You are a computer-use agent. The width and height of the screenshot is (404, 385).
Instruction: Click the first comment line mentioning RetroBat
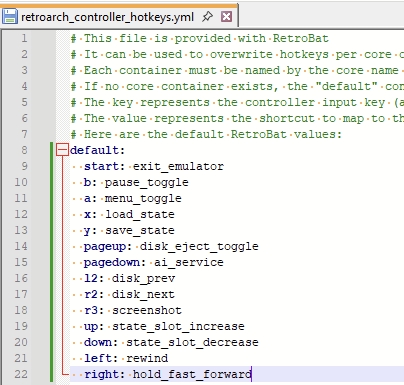pyautogui.click(x=199, y=38)
